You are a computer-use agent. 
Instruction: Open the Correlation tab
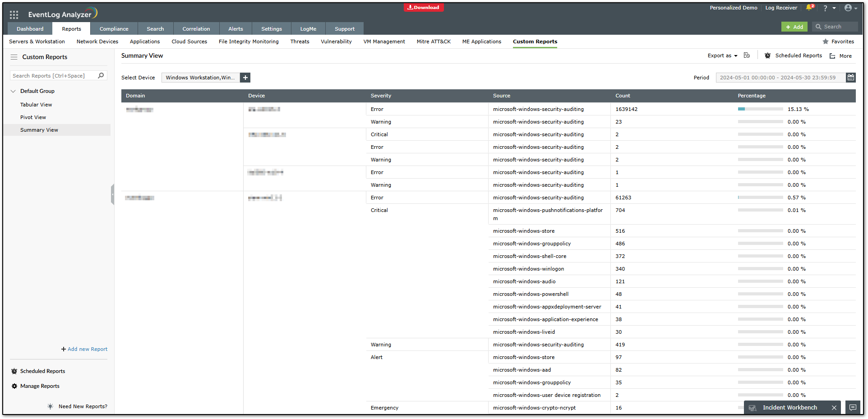click(x=196, y=29)
